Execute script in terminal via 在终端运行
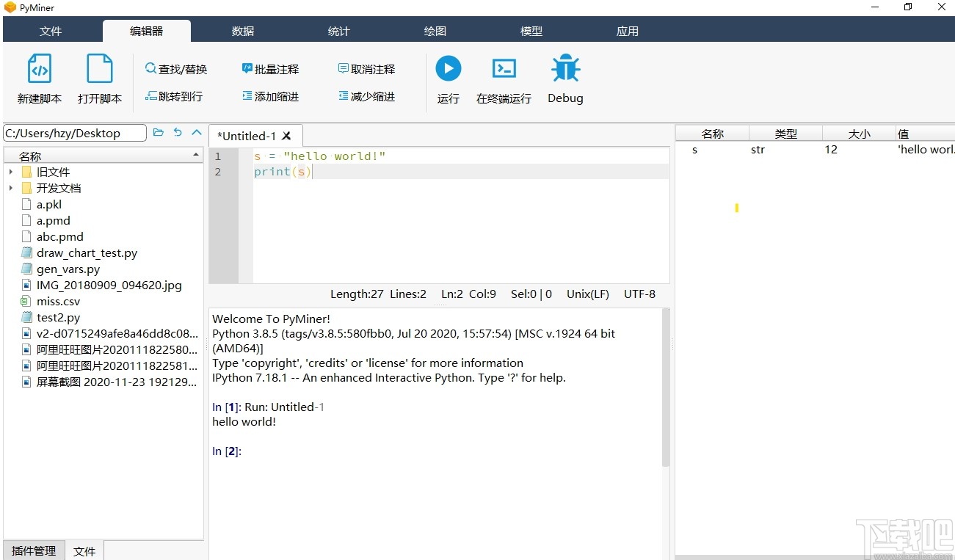Screen dimensions: 955x560 pyautogui.click(x=504, y=79)
